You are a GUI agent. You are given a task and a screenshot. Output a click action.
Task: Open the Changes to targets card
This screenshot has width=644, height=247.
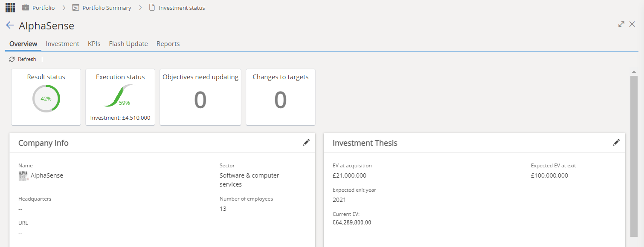281,97
